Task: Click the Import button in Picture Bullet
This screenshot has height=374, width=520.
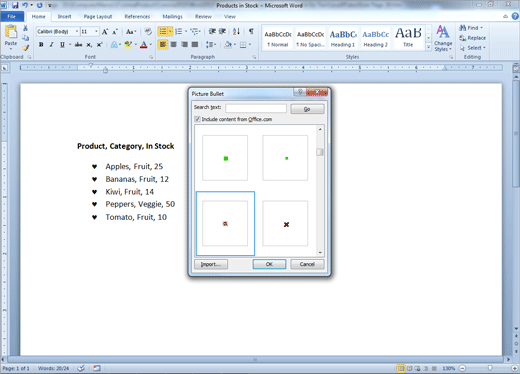Action: coord(211,264)
